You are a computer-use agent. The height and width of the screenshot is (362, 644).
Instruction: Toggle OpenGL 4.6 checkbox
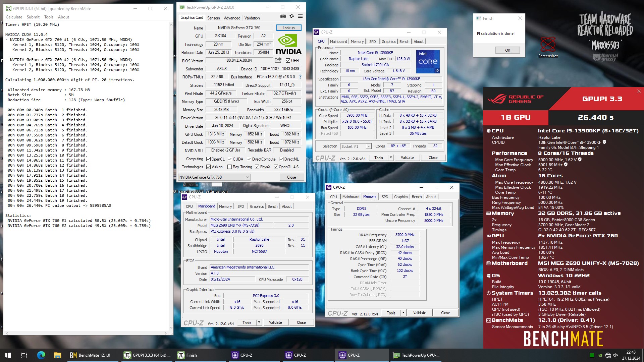tap(276, 167)
